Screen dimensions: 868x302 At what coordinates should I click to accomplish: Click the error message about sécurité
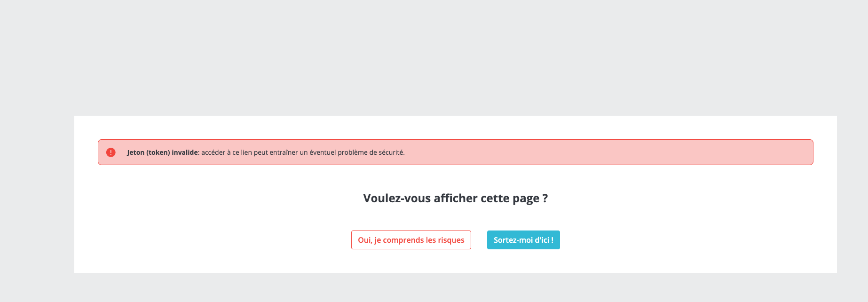pyautogui.click(x=303, y=152)
